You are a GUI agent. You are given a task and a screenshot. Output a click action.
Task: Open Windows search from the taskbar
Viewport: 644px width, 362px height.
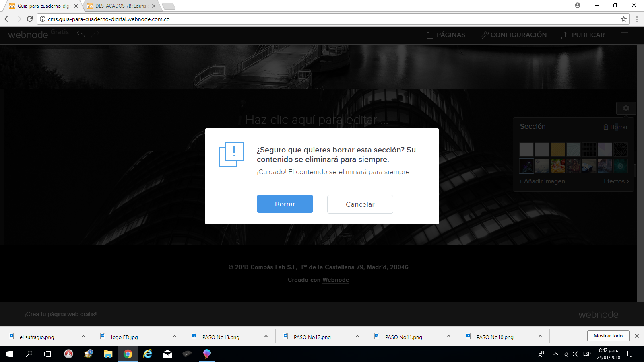coord(29,354)
